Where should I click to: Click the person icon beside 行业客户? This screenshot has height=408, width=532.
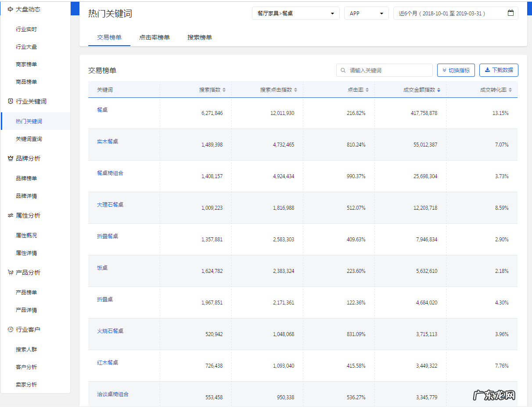pyautogui.click(x=9, y=329)
